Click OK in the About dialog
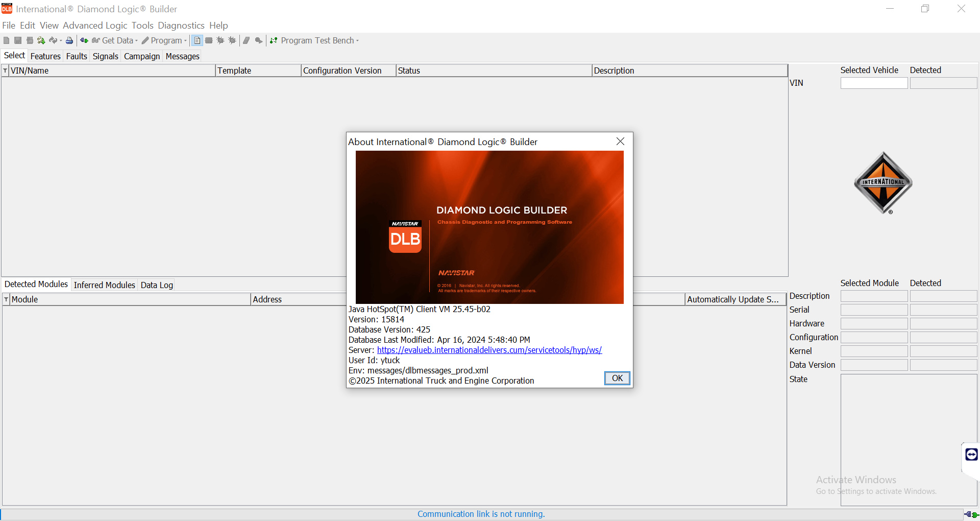980x521 pixels. (x=617, y=378)
